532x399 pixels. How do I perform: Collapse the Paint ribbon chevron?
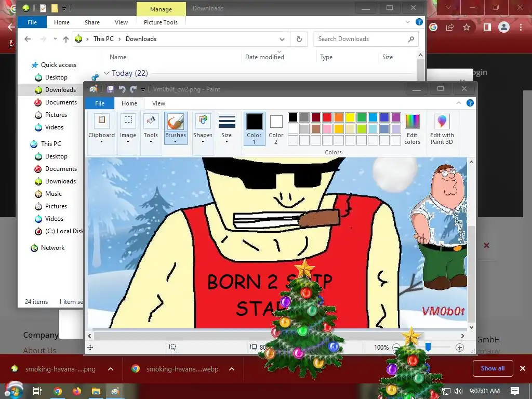[x=459, y=103]
